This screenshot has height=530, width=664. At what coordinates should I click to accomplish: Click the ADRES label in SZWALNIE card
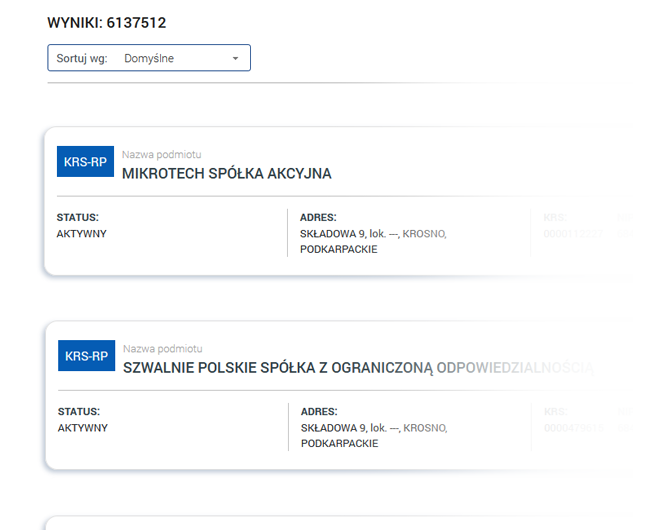pyautogui.click(x=319, y=411)
